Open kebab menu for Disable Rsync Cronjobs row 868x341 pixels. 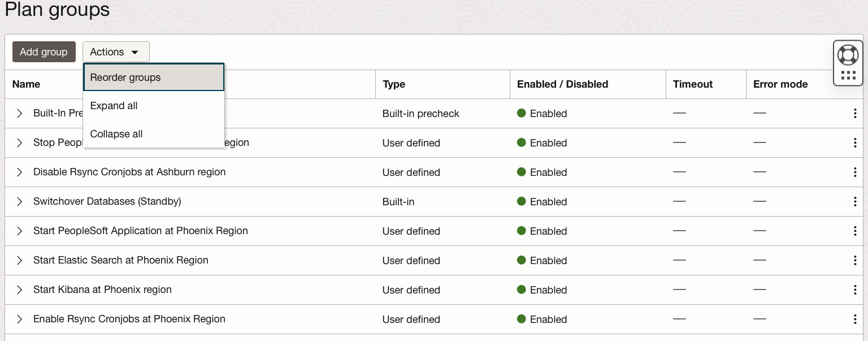point(854,172)
